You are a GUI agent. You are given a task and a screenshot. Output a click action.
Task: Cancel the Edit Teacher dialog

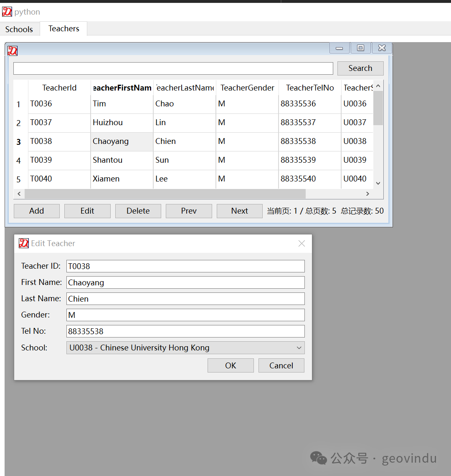pyautogui.click(x=281, y=365)
